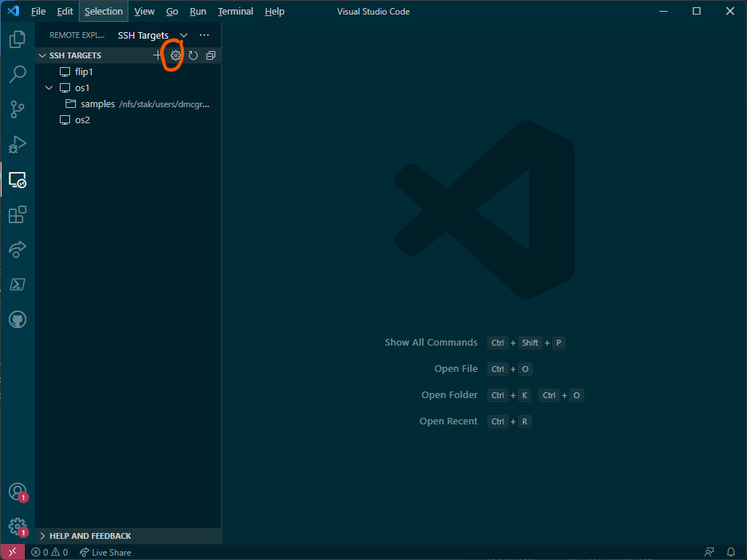Select the os1 host label
Image resolution: width=747 pixels, height=560 pixels.
82,87
